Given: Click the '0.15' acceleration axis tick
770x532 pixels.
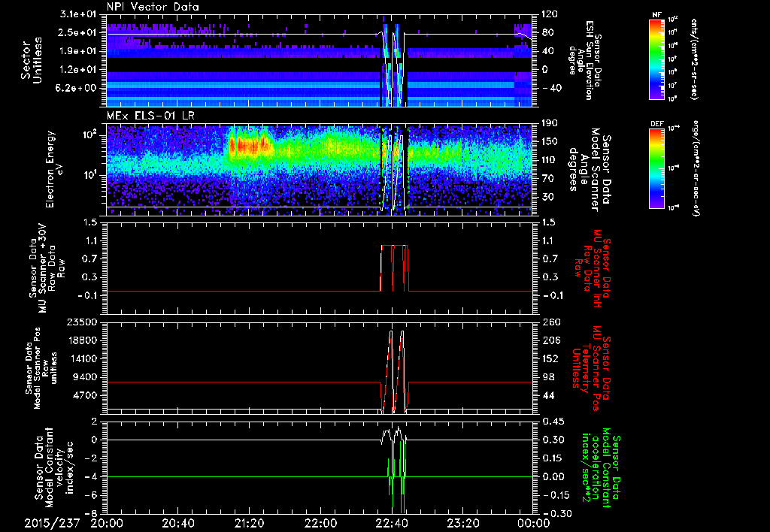Looking at the screenshot, I should (x=553, y=458).
